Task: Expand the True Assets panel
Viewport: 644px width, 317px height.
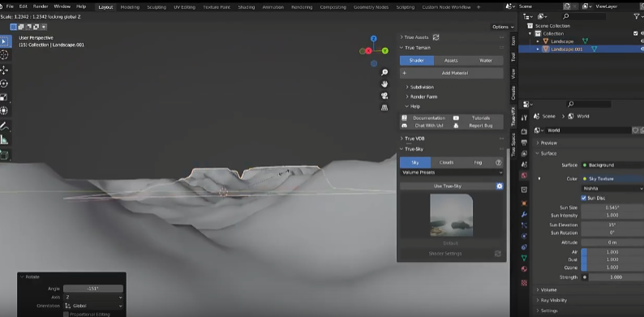Action: [x=401, y=37]
